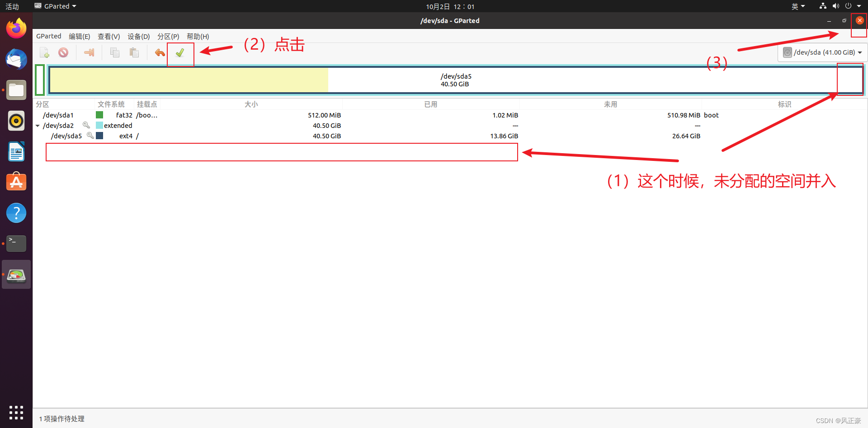Open the clock showing 10月2日 12:01
Screen dimensions: 868x428
coord(450,6)
